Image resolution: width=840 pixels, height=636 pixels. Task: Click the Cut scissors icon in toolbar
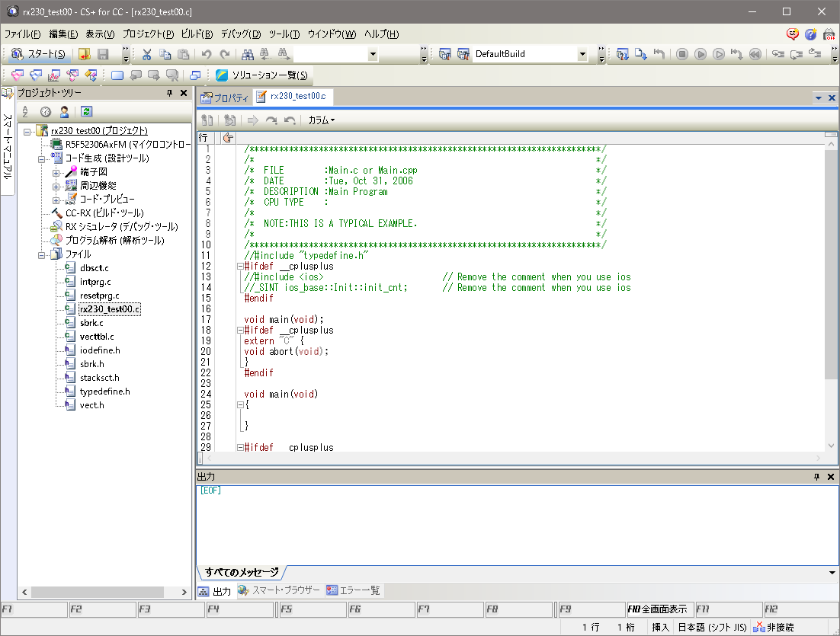click(147, 54)
